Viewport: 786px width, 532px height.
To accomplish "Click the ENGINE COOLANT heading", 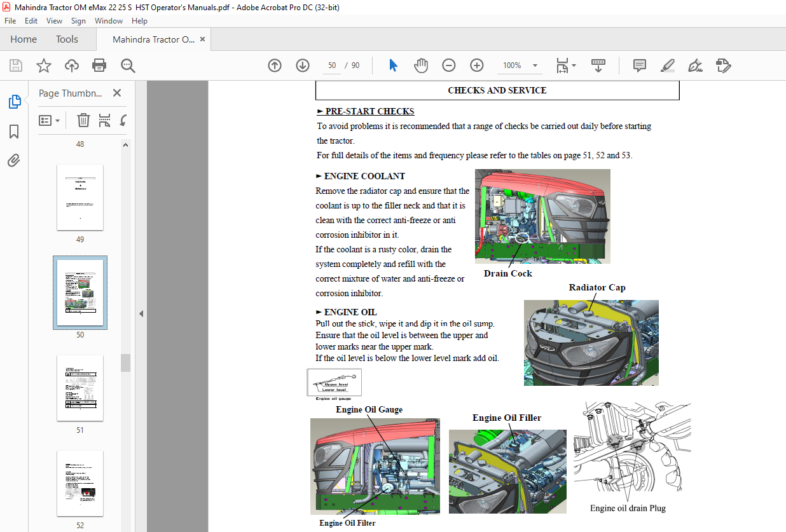I will (x=364, y=176).
